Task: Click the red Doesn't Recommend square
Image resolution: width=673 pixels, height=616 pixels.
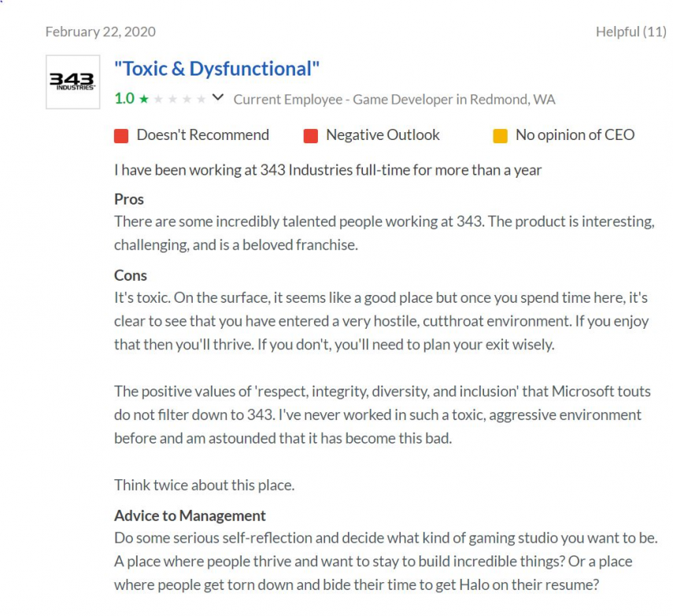Action: pos(121,135)
